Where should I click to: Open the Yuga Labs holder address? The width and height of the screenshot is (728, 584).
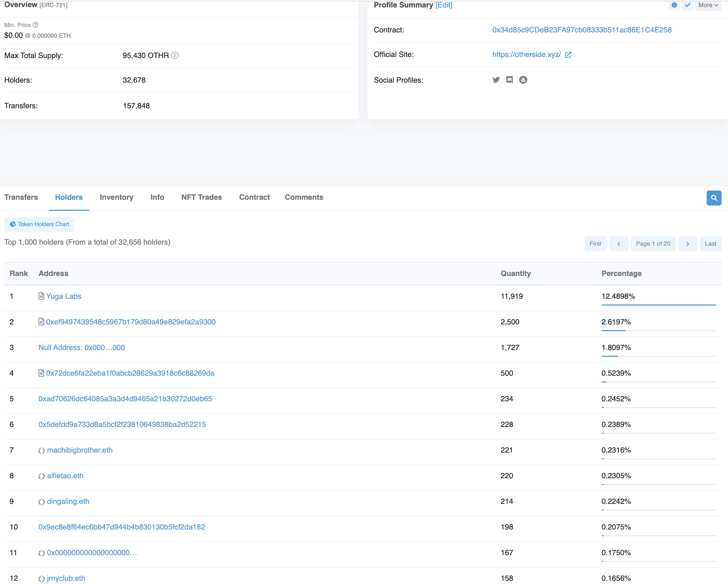[x=64, y=296]
